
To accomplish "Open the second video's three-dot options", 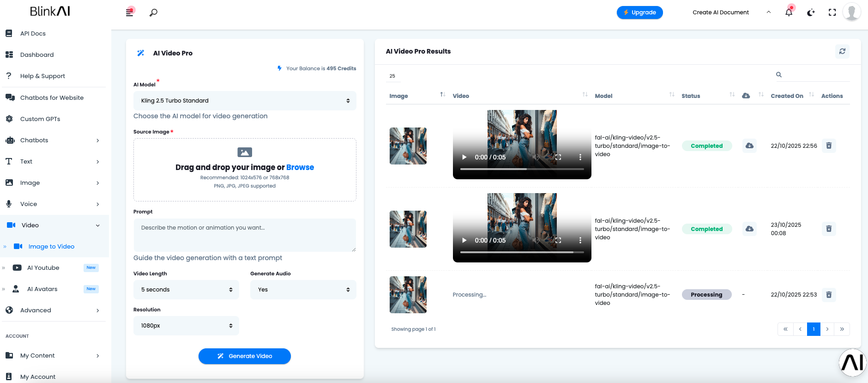I will point(580,240).
